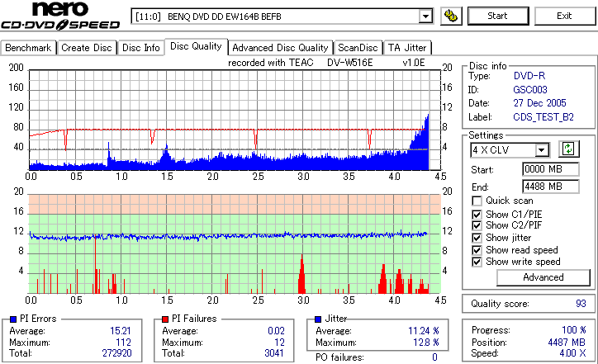Click Jitter maximum 12.8 %
This screenshot has width=598, height=364.
pos(426,343)
